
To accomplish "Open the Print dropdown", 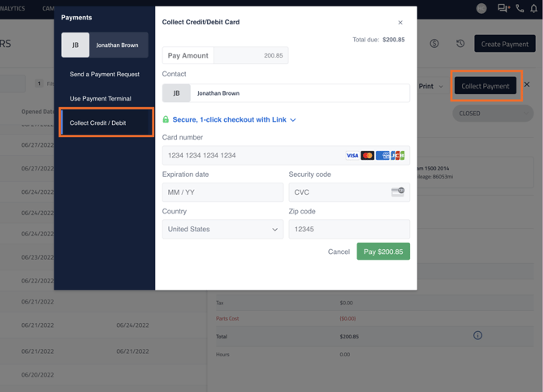I will click(430, 86).
